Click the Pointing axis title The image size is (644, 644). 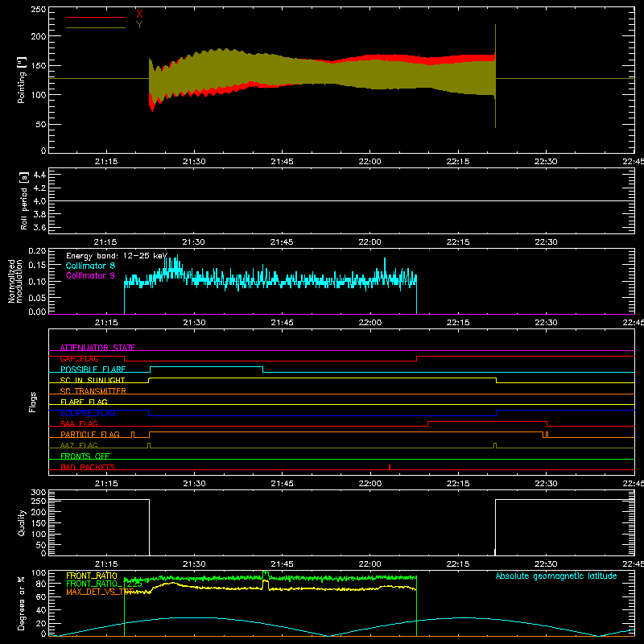coord(22,80)
